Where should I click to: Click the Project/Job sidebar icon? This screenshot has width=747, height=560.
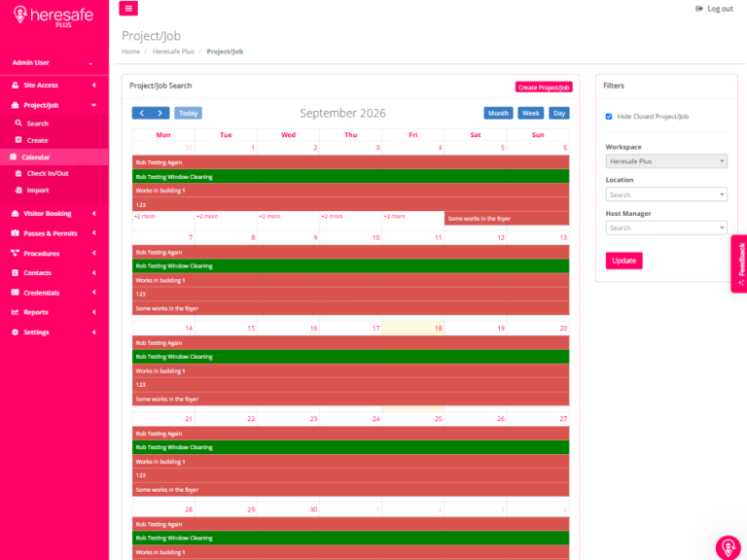coord(16,105)
